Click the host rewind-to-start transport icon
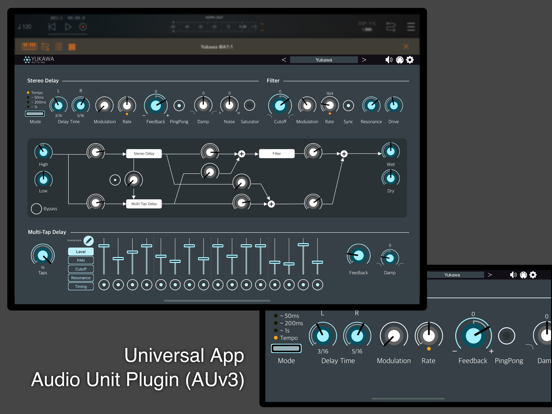 pyautogui.click(x=52, y=27)
